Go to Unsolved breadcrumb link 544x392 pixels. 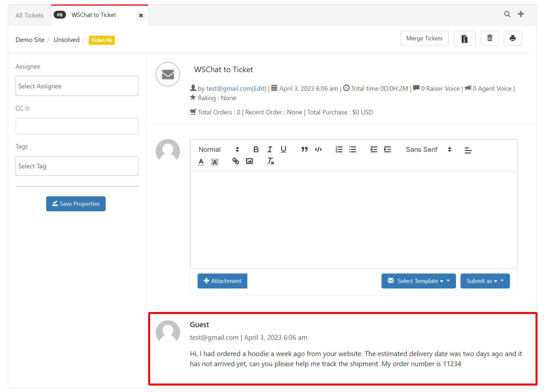[67, 40]
